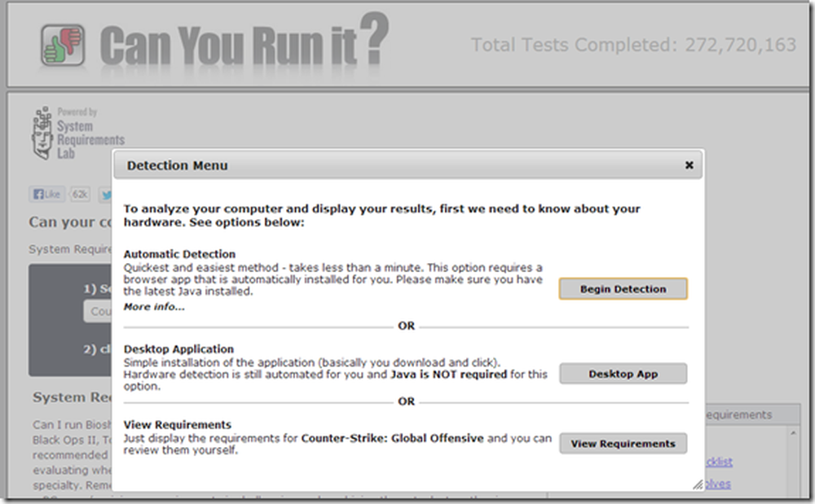
Task: Click the View Requirements button
Action: tap(623, 444)
